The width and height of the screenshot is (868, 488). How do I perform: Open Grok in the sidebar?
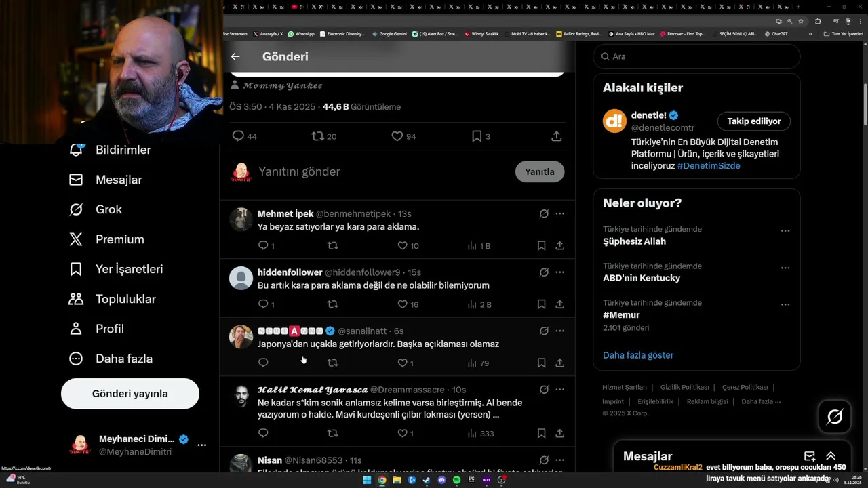[96, 209]
